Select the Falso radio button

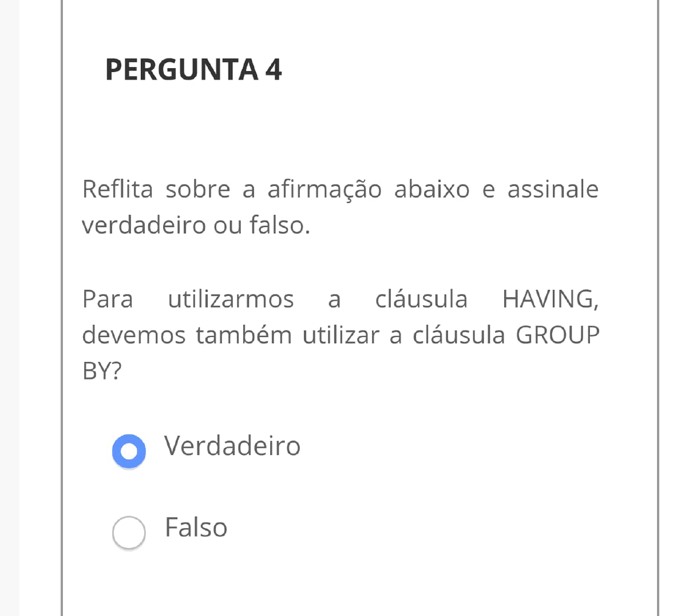click(129, 532)
